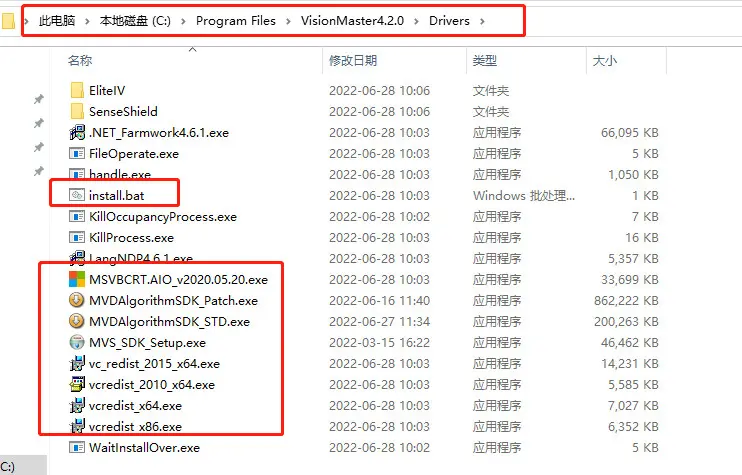Select the install.bat file name
The image size is (742, 475).
pos(116,195)
